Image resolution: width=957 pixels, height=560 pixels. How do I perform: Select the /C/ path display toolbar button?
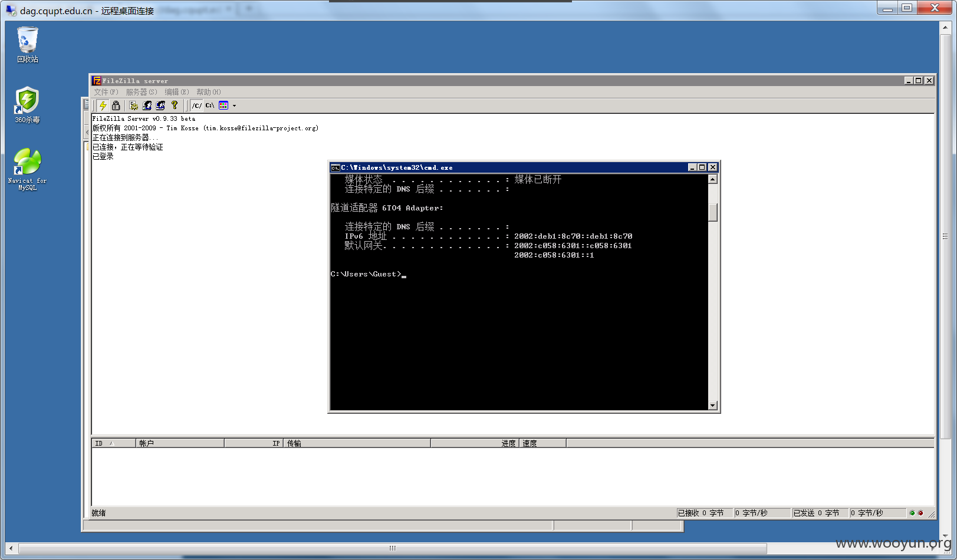pos(197,106)
